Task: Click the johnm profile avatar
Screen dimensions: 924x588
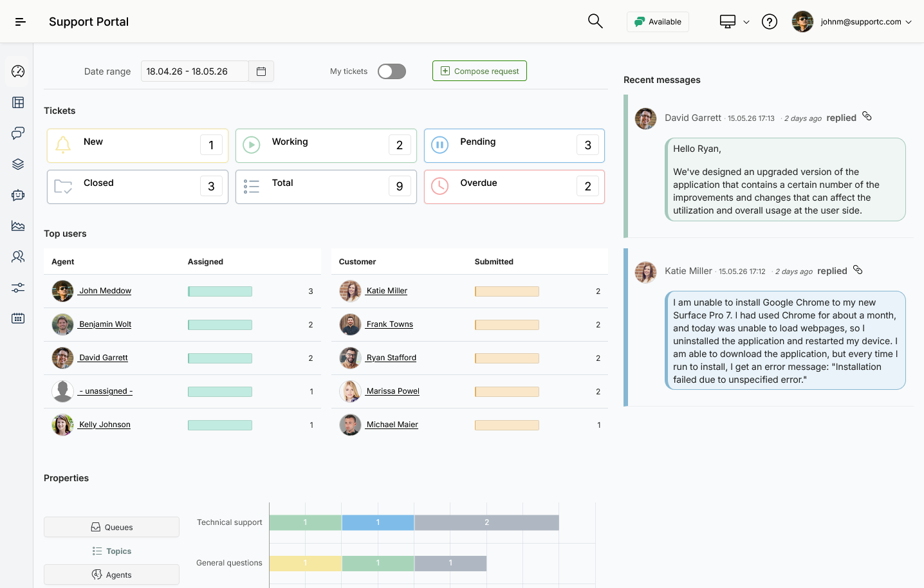Action: pyautogui.click(x=802, y=22)
